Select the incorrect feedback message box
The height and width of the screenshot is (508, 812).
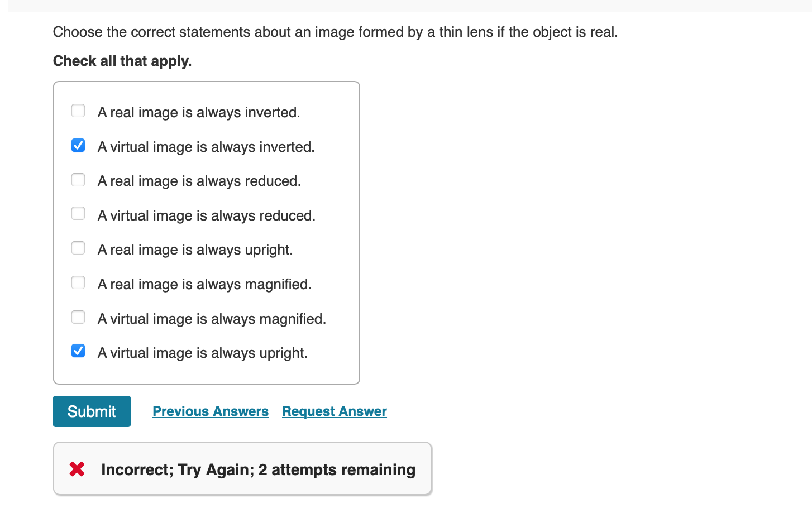click(x=242, y=468)
